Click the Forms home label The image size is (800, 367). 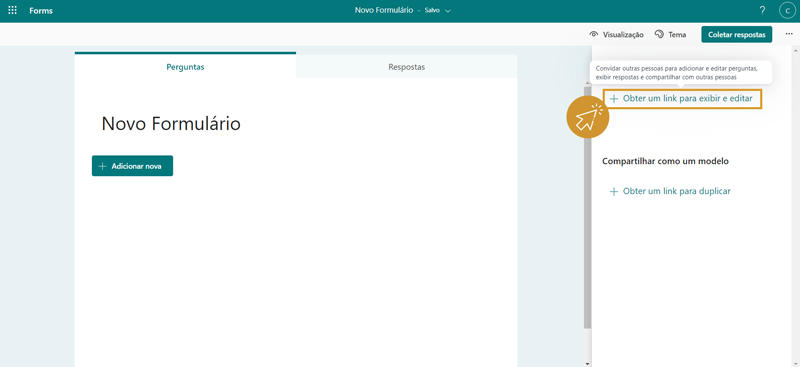tap(41, 11)
